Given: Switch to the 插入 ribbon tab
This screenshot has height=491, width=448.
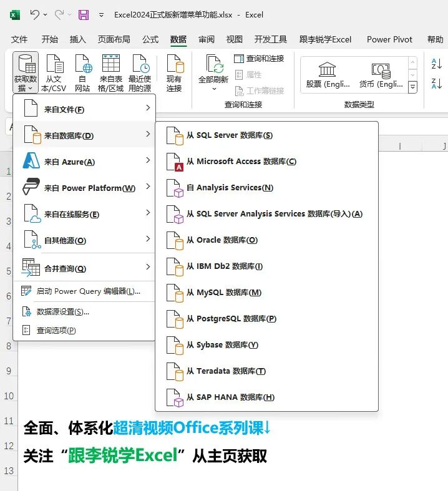Looking at the screenshot, I should pos(77,39).
